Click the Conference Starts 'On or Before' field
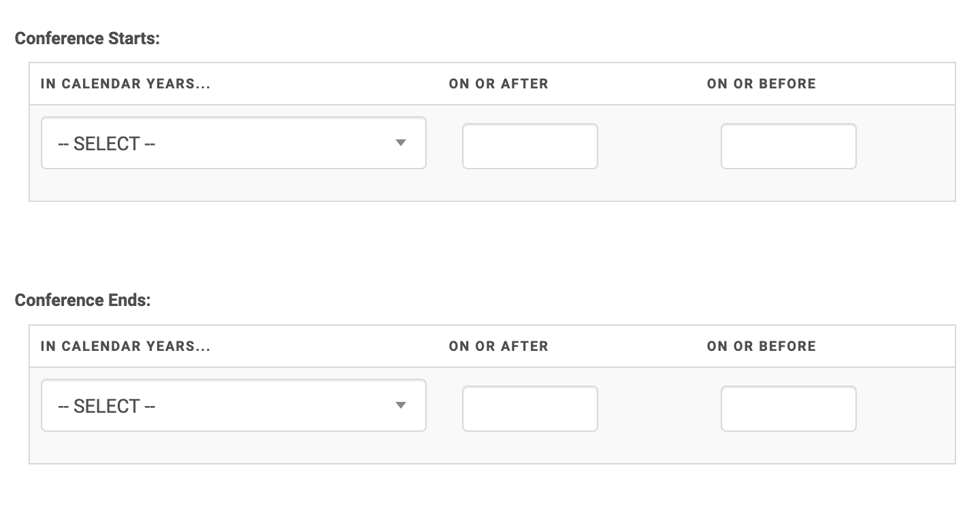The width and height of the screenshot is (980, 510). pyautogui.click(x=788, y=146)
